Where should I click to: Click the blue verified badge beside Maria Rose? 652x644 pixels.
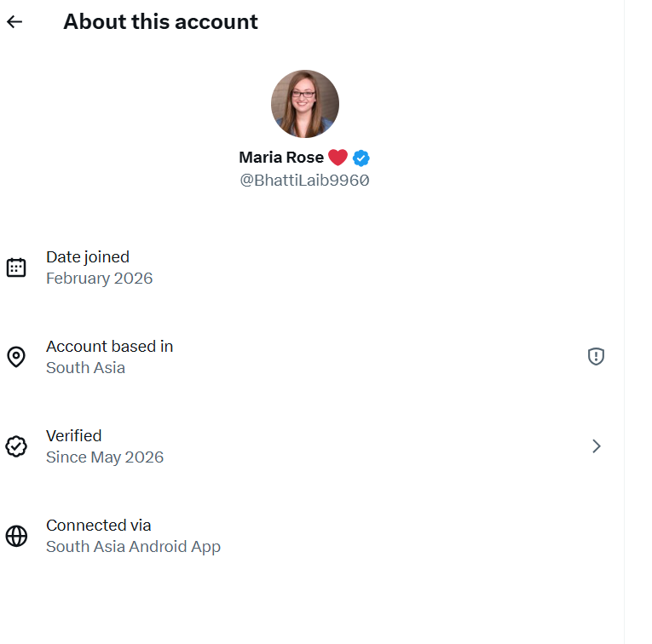[361, 158]
